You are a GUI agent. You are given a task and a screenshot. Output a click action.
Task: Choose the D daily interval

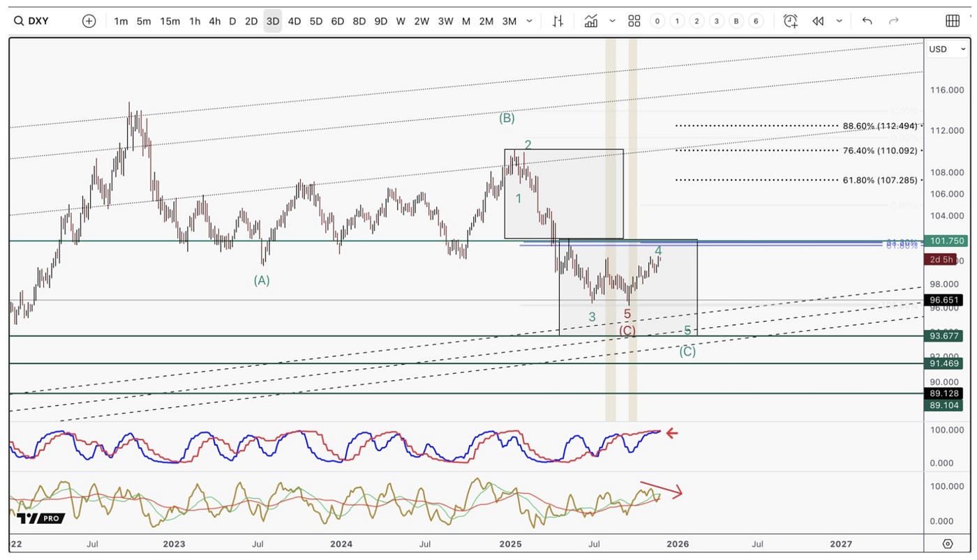pyautogui.click(x=232, y=21)
